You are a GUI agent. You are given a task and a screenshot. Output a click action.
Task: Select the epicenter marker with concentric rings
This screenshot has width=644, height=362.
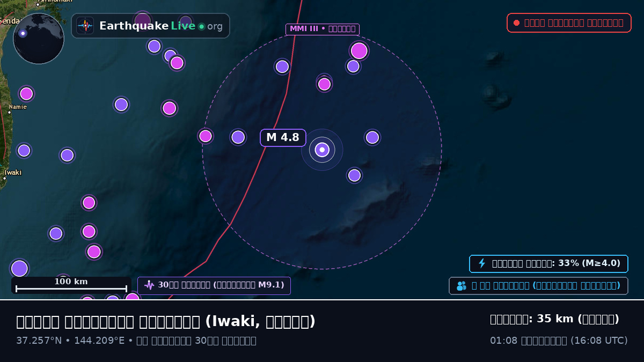pos(322,150)
